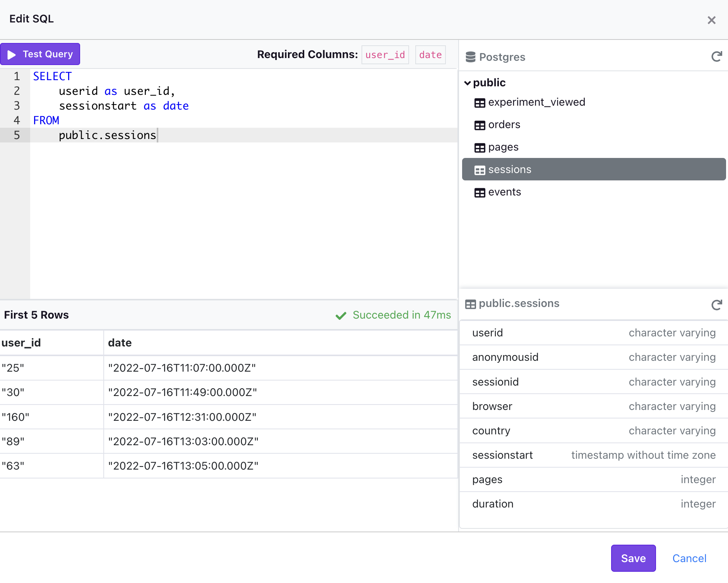The height and width of the screenshot is (583, 728).
Task: Click the green success checkmark icon
Action: point(341,316)
